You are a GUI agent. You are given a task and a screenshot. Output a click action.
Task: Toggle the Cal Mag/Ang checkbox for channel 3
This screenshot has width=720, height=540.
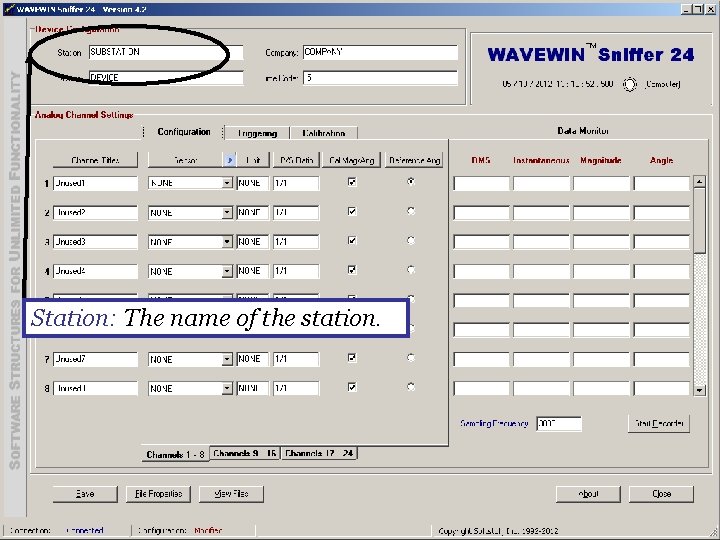pos(352,241)
